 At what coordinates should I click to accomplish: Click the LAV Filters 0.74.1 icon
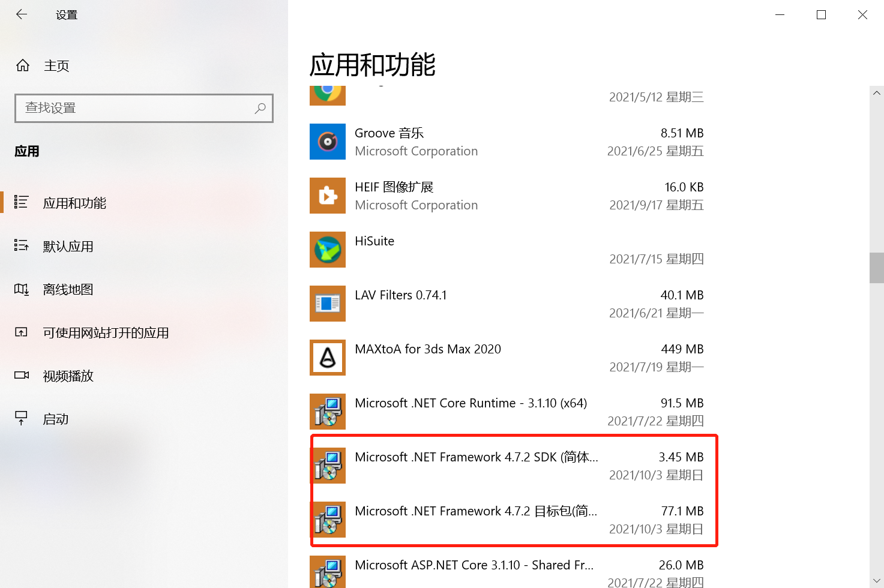(x=328, y=304)
